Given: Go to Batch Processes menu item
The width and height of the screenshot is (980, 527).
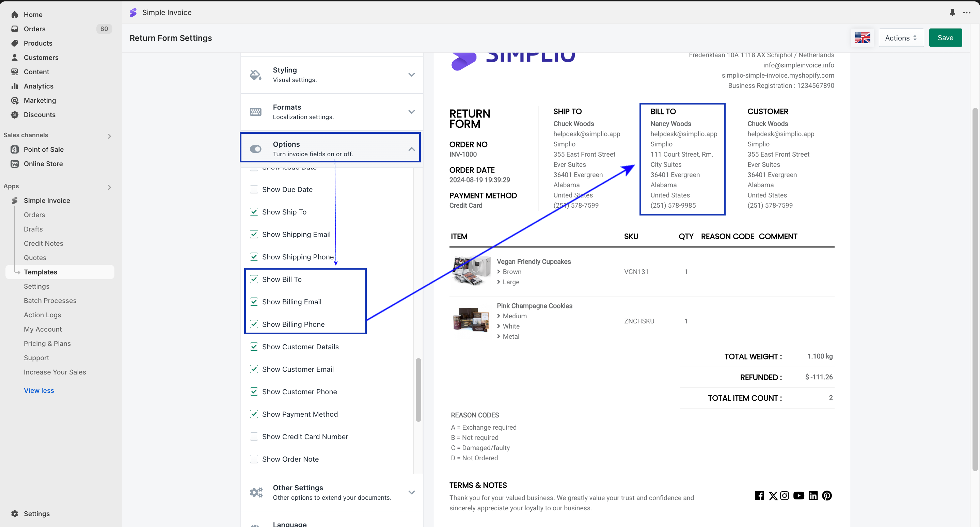Looking at the screenshot, I should [x=50, y=300].
